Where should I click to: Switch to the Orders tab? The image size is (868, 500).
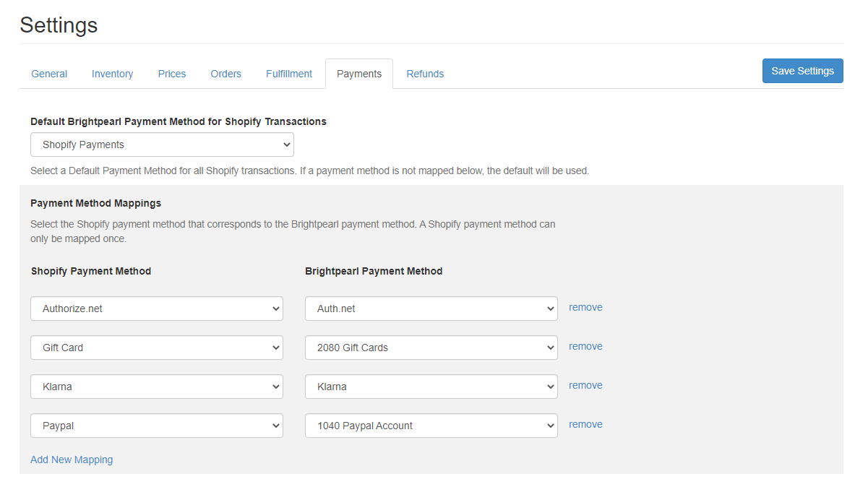(225, 74)
